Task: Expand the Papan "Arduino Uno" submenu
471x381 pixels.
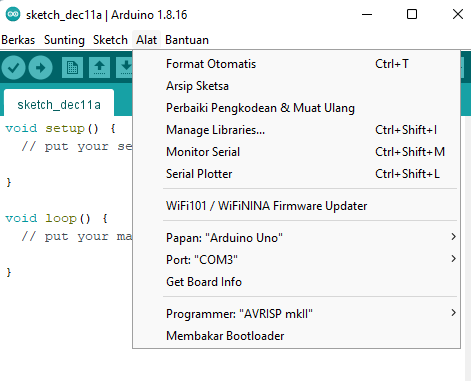Action: pyautogui.click(x=296, y=238)
